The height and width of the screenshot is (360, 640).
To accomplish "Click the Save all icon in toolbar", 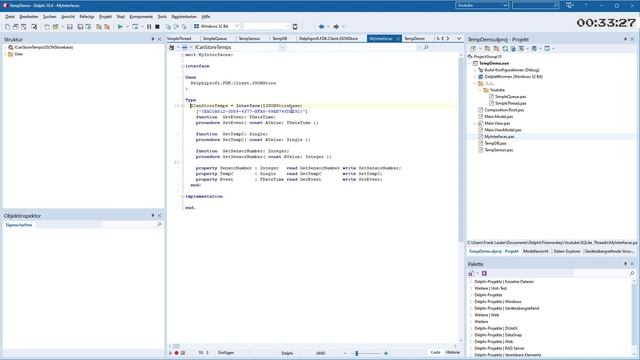I will [80, 27].
